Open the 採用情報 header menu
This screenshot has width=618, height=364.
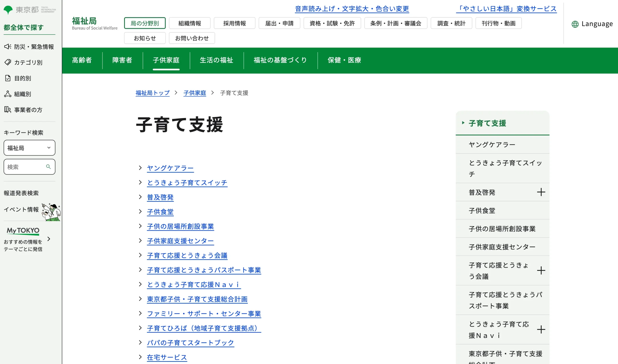pyautogui.click(x=234, y=23)
